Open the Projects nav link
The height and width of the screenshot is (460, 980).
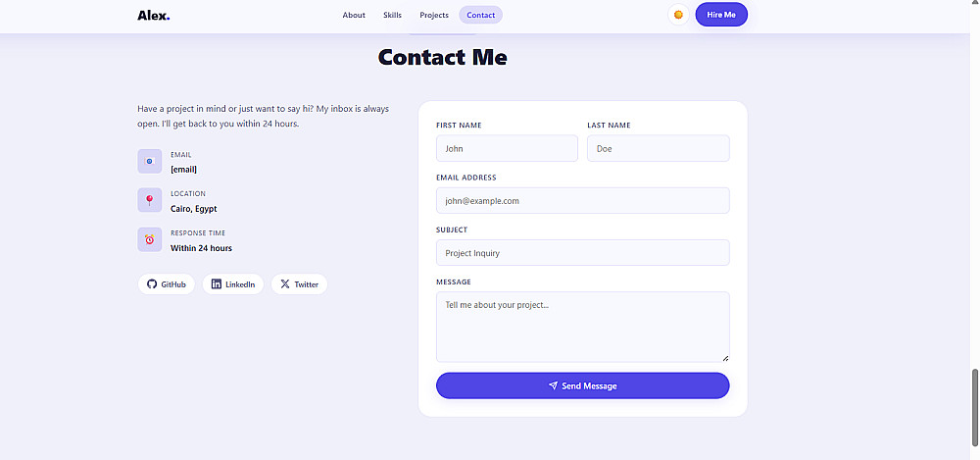point(434,15)
